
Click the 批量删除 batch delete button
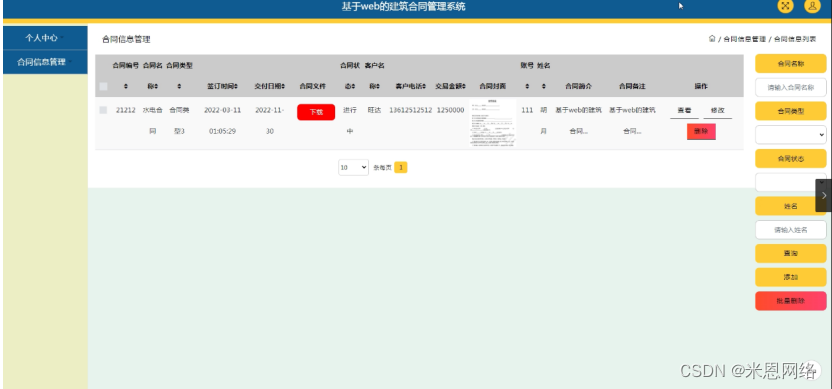click(791, 301)
